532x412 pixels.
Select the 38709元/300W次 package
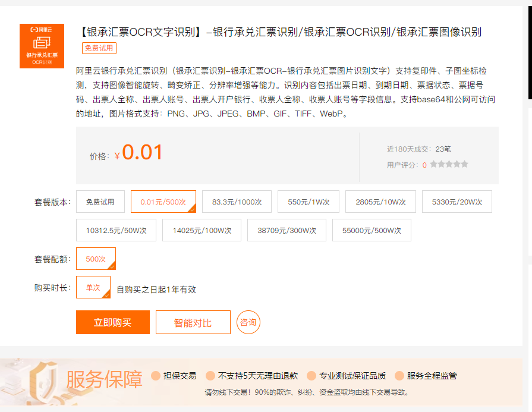click(x=287, y=230)
